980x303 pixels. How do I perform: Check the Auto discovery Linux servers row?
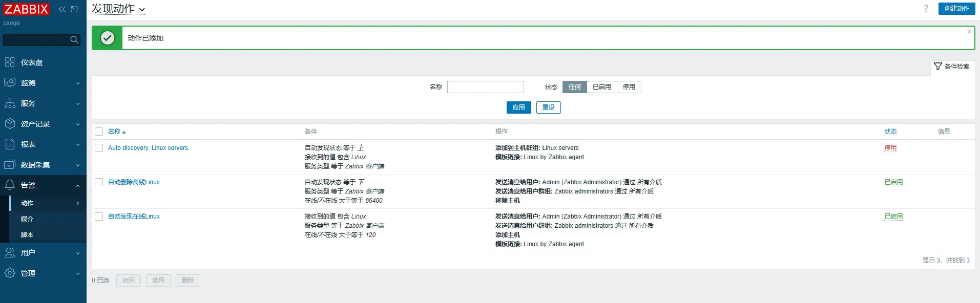click(99, 148)
